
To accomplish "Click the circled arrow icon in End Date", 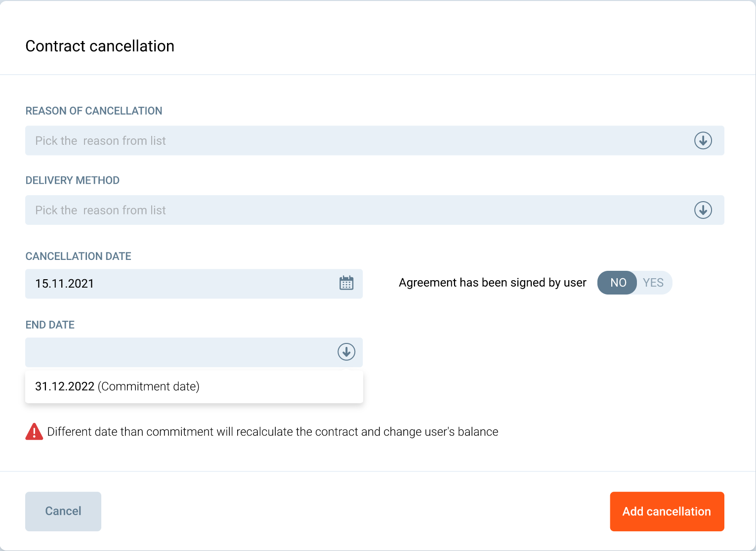I will coord(346,352).
